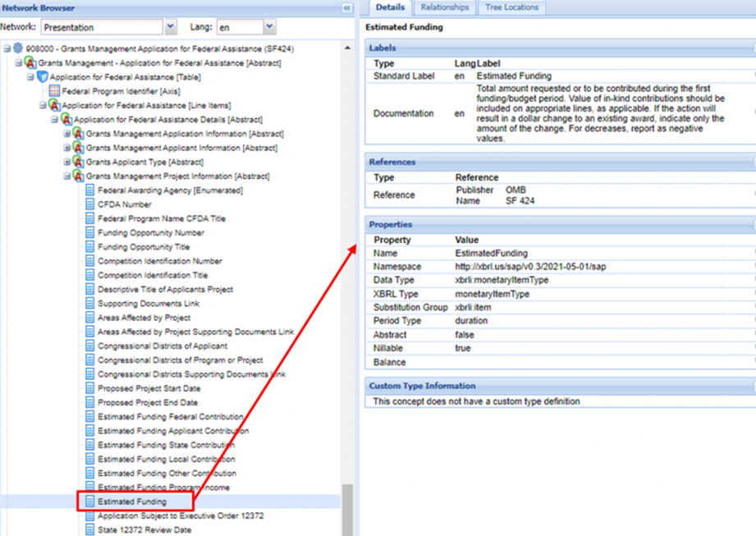Open the Network dropdown showing Presentation
The image size is (756, 536).
coord(171,27)
